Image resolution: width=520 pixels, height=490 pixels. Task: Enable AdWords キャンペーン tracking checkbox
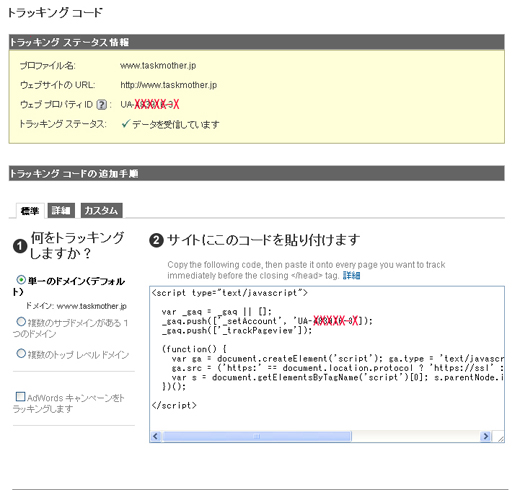[x=20, y=397]
